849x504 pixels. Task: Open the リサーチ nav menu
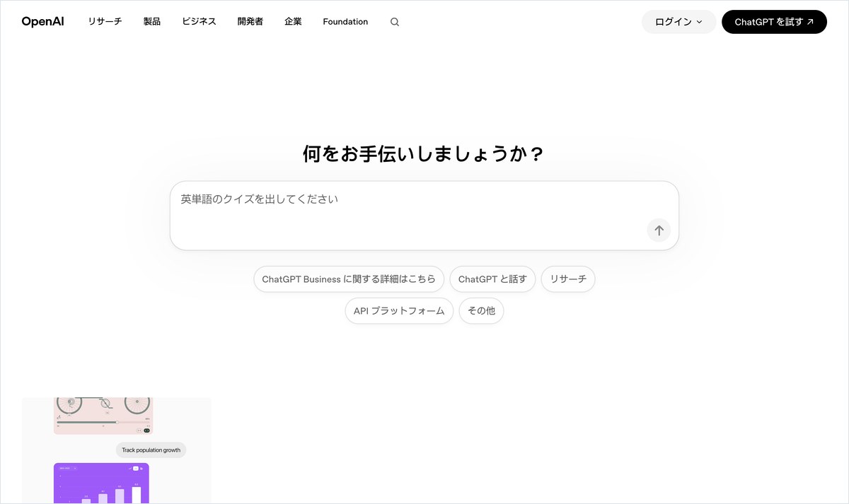pyautogui.click(x=105, y=22)
